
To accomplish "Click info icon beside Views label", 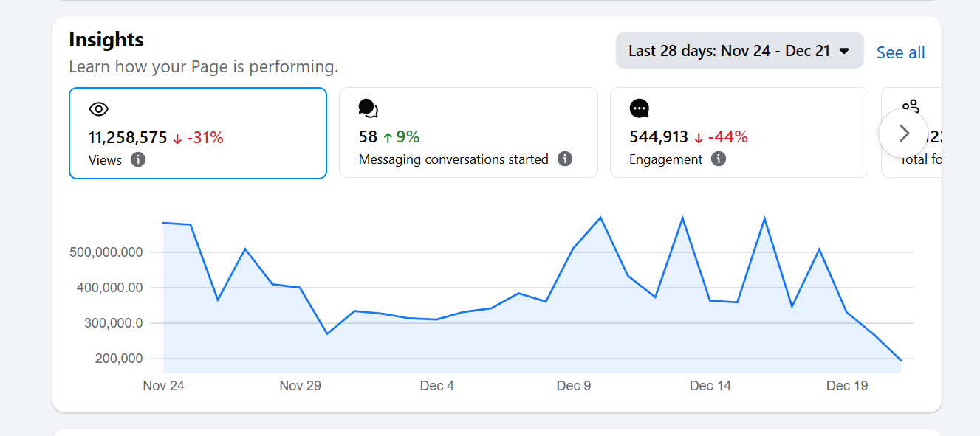I will tap(138, 159).
